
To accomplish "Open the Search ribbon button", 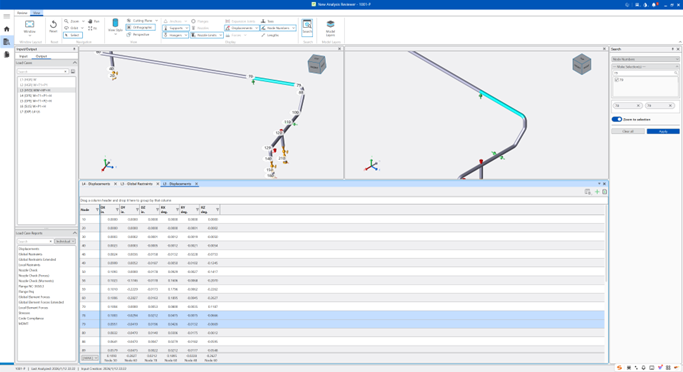I will [x=307, y=27].
